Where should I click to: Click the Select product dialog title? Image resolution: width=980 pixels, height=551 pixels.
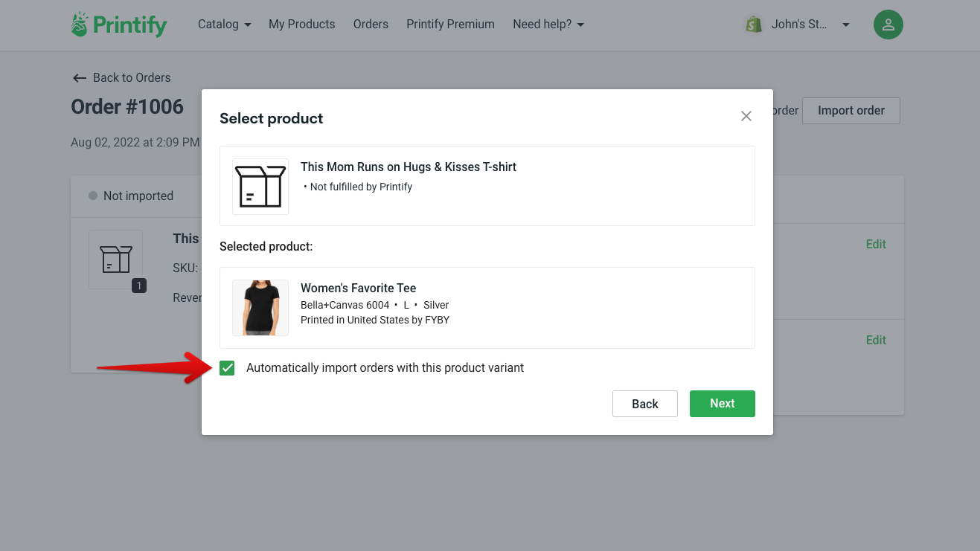click(x=272, y=119)
